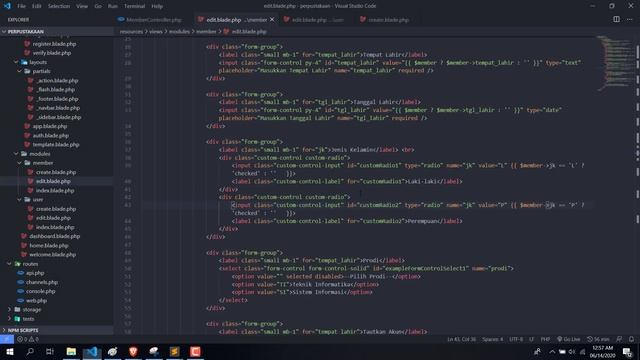Open Sublime Text from the taskbar
This screenshot has width=640, height=360.
pyautogui.click(x=175, y=351)
